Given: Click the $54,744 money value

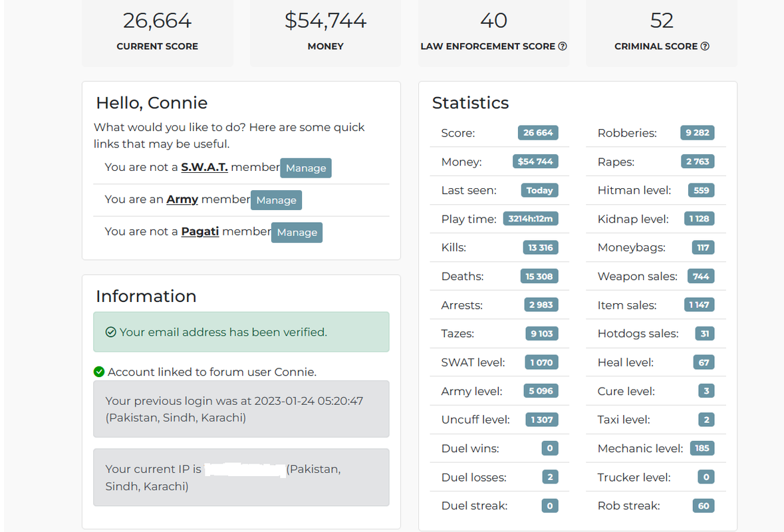Looking at the screenshot, I should click(325, 21).
